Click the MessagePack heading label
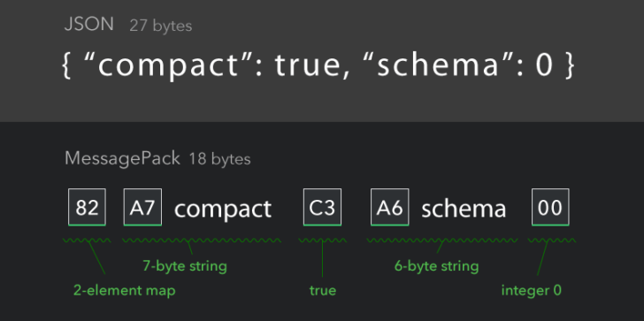The height and width of the screenshot is (321, 644). (122, 158)
